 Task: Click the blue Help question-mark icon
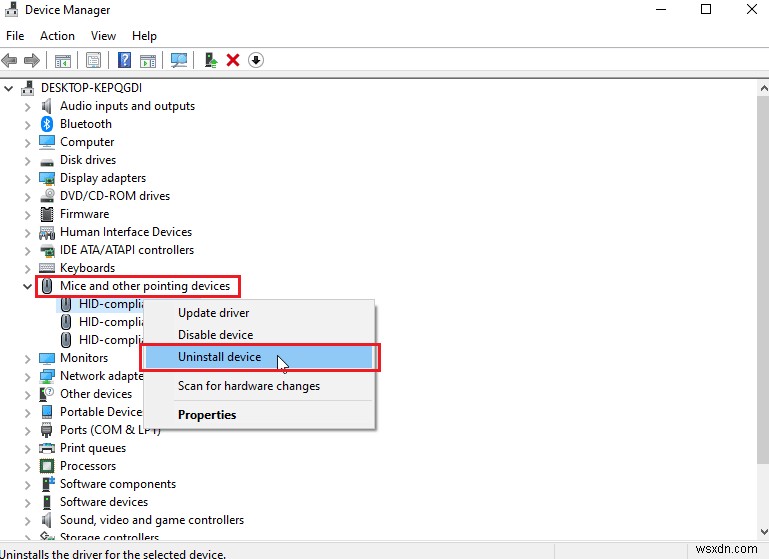coord(125,60)
